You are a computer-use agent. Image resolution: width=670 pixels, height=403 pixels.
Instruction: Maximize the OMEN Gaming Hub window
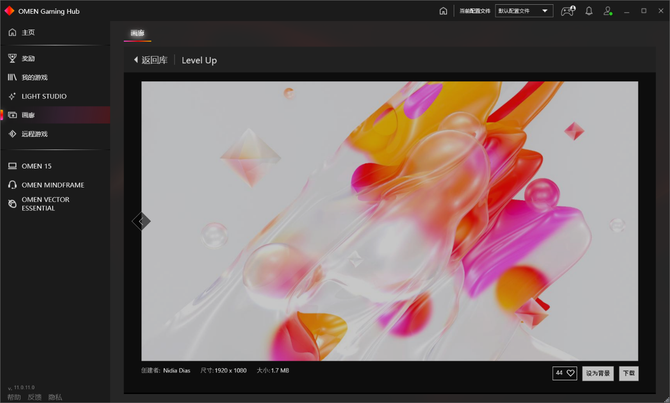point(644,11)
